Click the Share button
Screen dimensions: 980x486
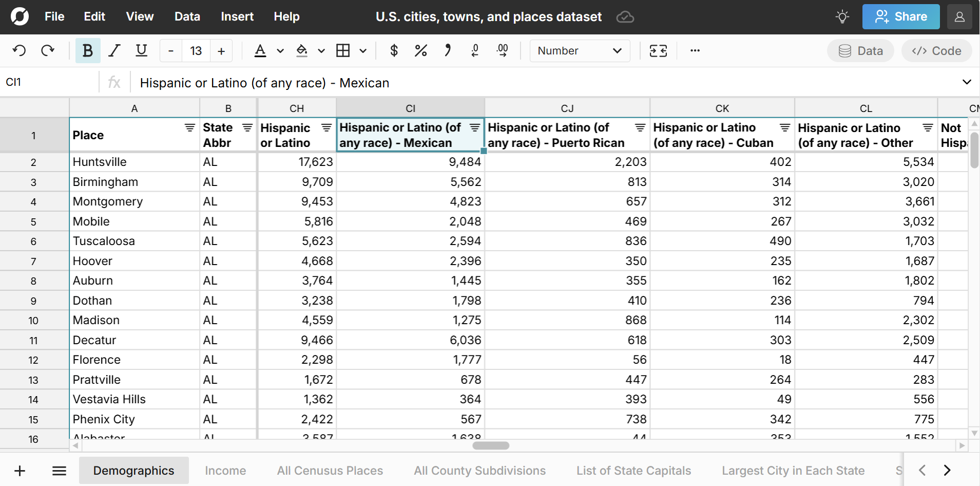click(901, 16)
